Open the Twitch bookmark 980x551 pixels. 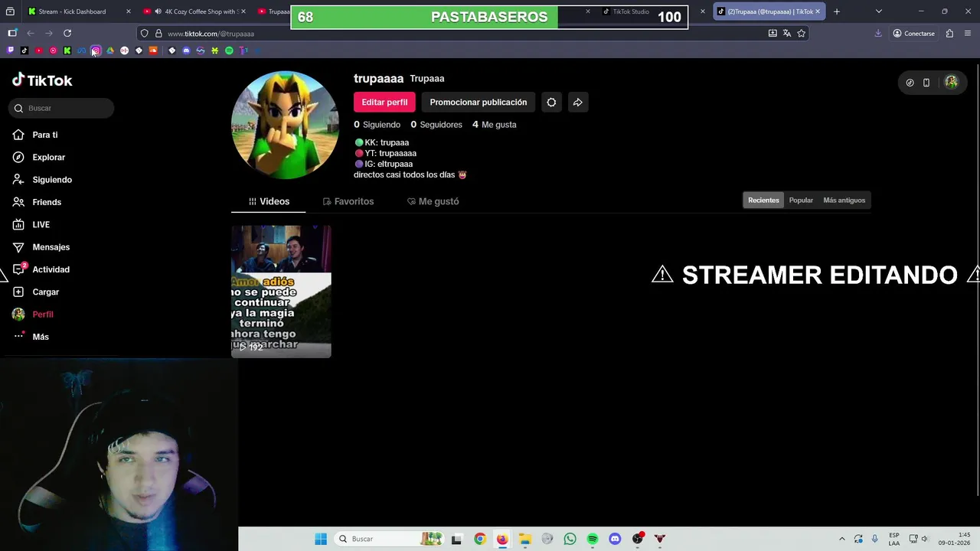tap(10, 51)
